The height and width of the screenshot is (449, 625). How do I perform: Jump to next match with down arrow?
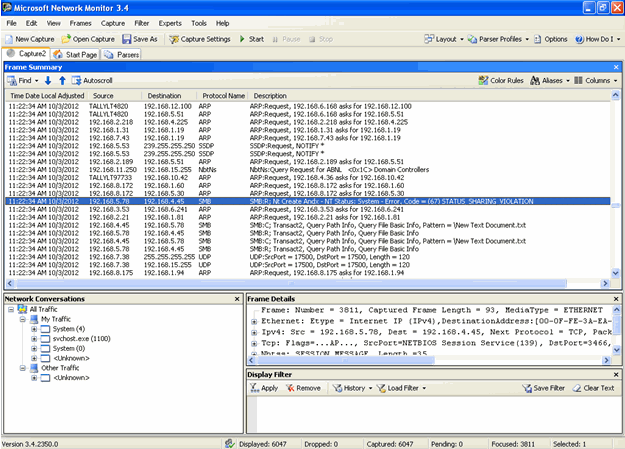coord(48,81)
